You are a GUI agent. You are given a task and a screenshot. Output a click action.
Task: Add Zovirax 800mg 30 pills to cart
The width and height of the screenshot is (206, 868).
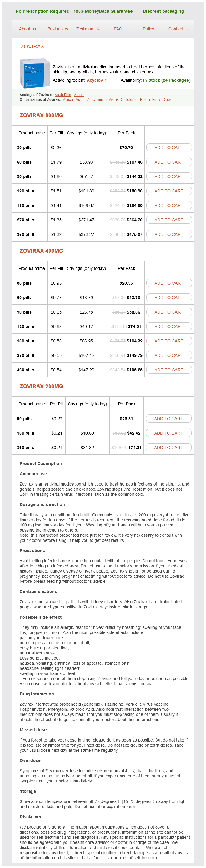tap(169, 148)
